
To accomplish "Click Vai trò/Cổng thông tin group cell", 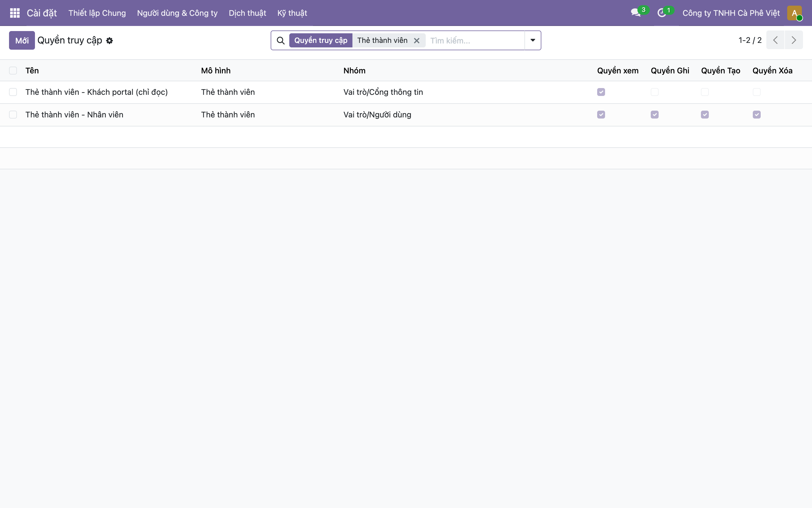I will click(x=383, y=92).
